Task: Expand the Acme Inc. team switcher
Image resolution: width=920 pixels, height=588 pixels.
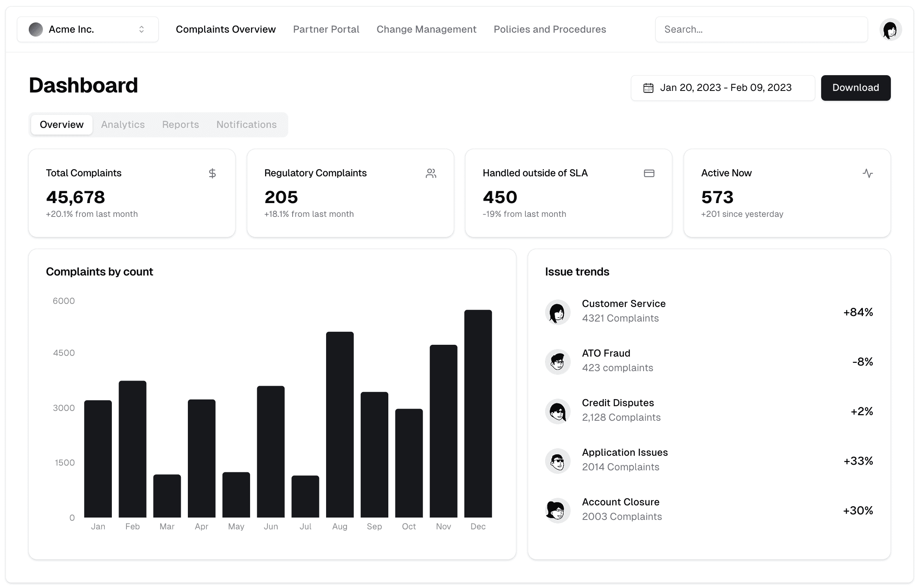Action: tap(87, 30)
